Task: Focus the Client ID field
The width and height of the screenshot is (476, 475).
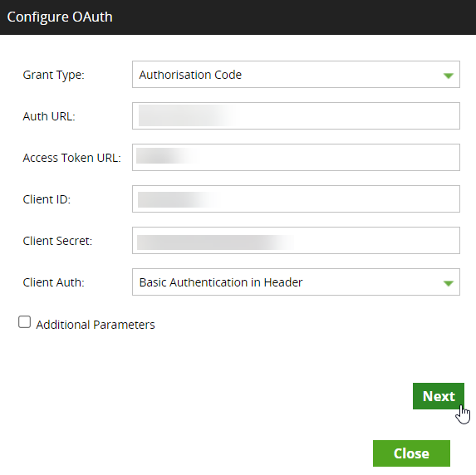Action: tap(296, 199)
